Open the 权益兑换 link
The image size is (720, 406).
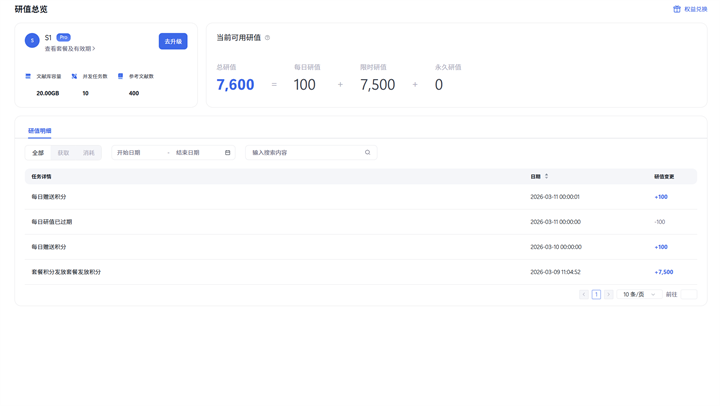[695, 9]
